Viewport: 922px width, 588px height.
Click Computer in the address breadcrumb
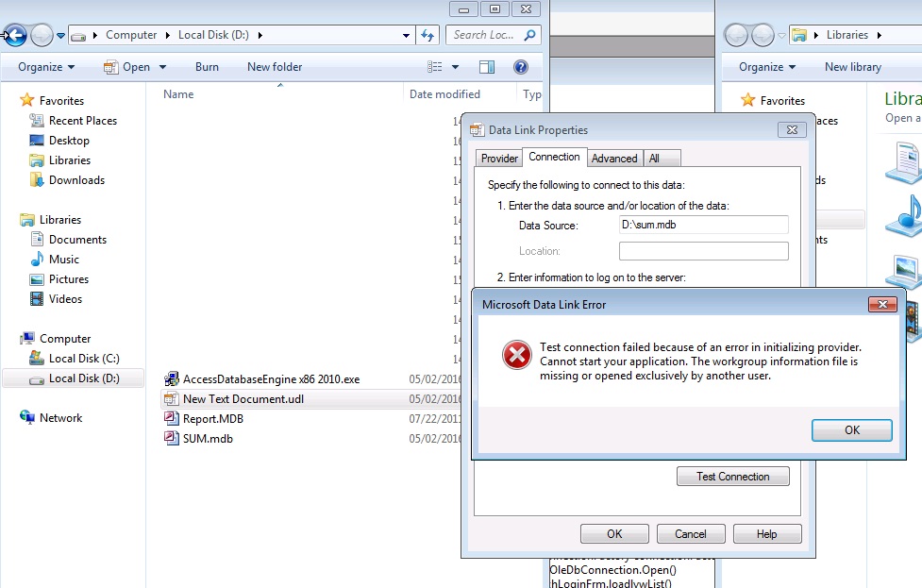click(131, 35)
